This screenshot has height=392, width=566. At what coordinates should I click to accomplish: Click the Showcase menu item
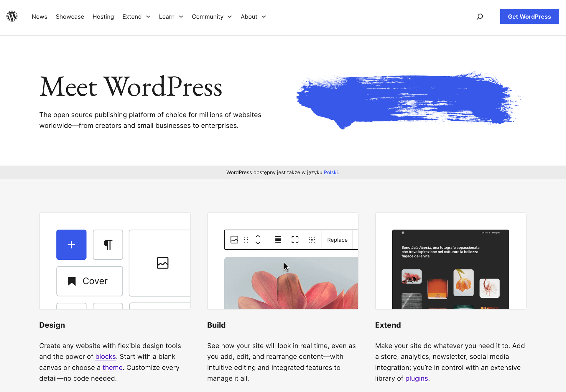pyautogui.click(x=70, y=16)
